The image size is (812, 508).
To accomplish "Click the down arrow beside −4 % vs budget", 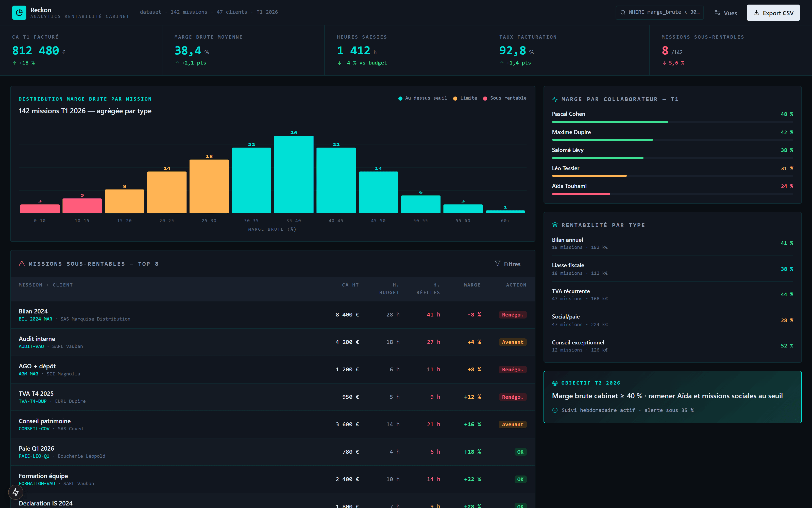I will tap(340, 63).
